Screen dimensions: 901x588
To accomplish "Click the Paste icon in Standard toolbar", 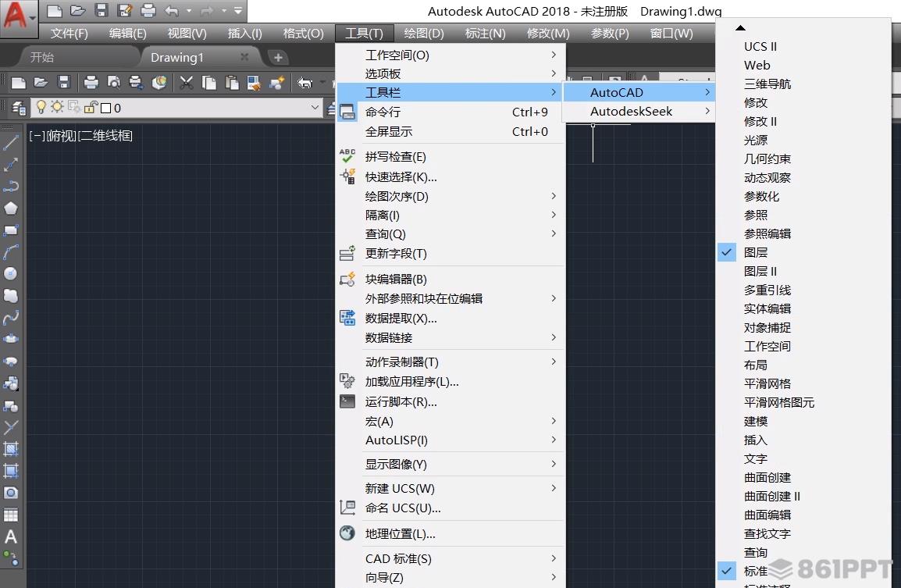I will (x=232, y=82).
